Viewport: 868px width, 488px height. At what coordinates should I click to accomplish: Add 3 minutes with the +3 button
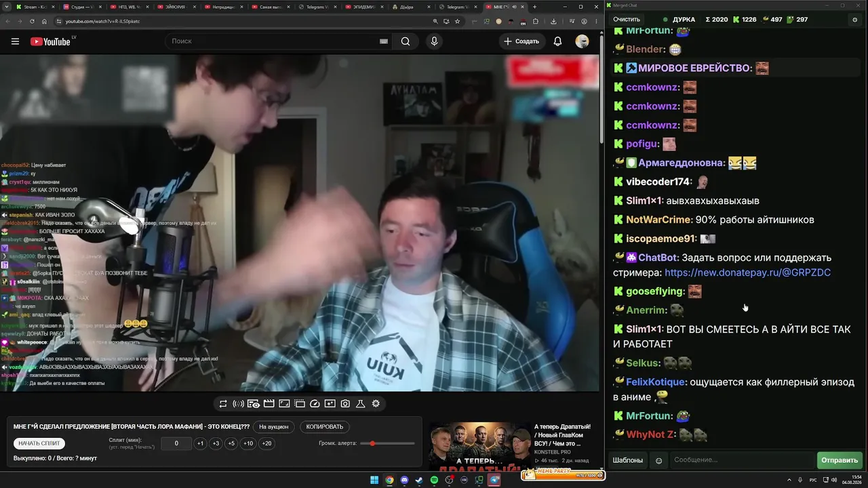tap(216, 443)
